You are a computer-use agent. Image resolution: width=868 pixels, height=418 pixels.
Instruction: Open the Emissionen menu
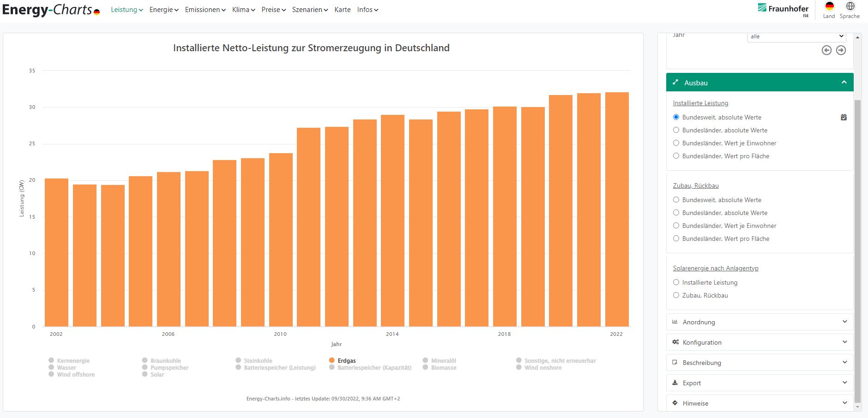pyautogui.click(x=205, y=10)
